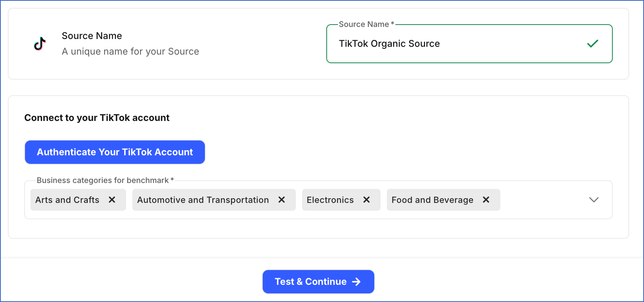The width and height of the screenshot is (644, 302).
Task: Click the TikTok logo icon
Action: 40,44
